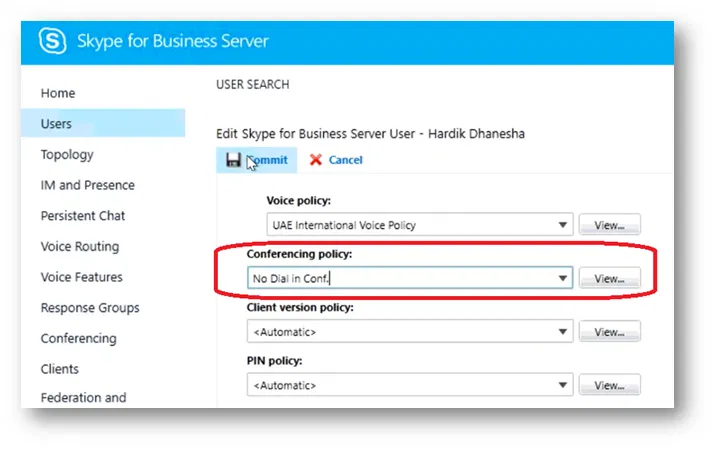716x450 pixels.
Task: Select Users in the left sidebar
Action: click(x=56, y=124)
